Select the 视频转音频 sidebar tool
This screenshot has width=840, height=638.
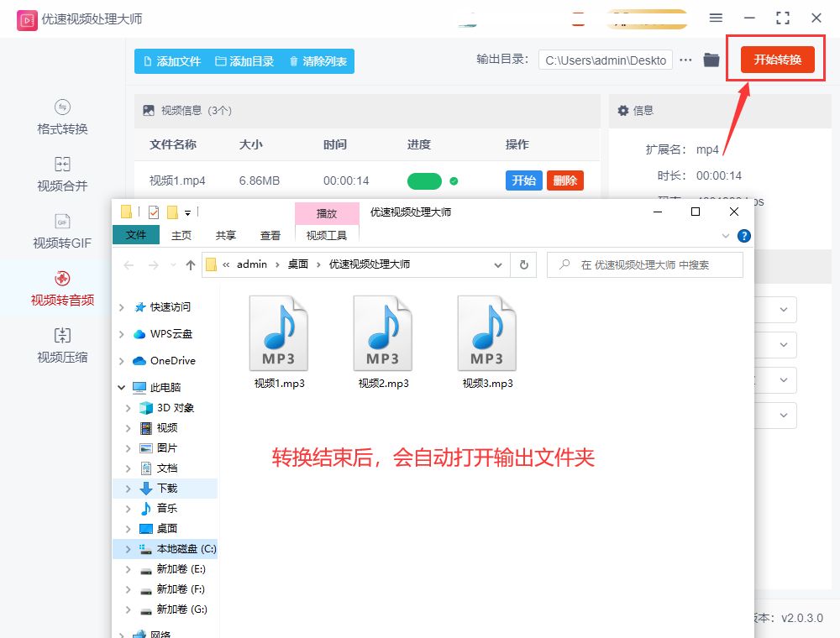pyautogui.click(x=62, y=289)
